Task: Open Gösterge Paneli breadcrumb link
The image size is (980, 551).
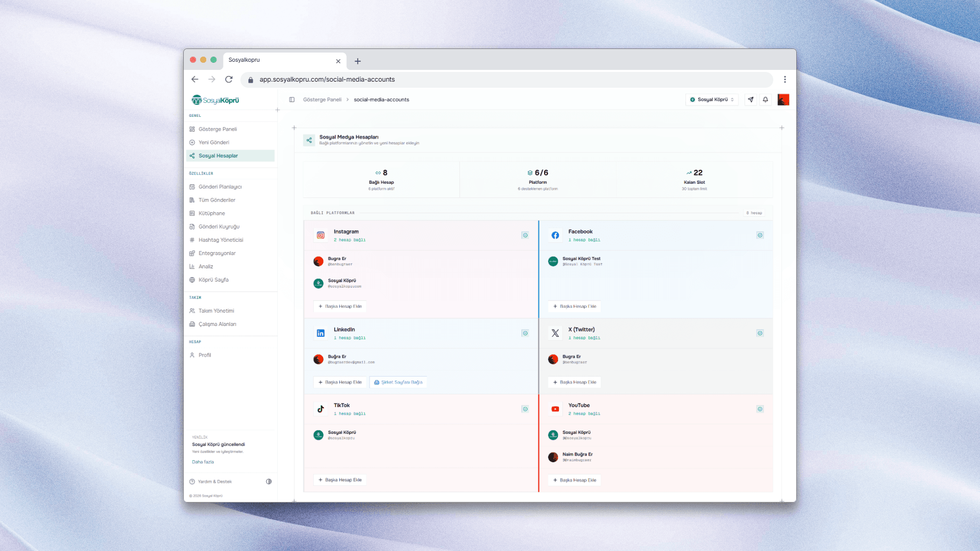Action: point(322,100)
